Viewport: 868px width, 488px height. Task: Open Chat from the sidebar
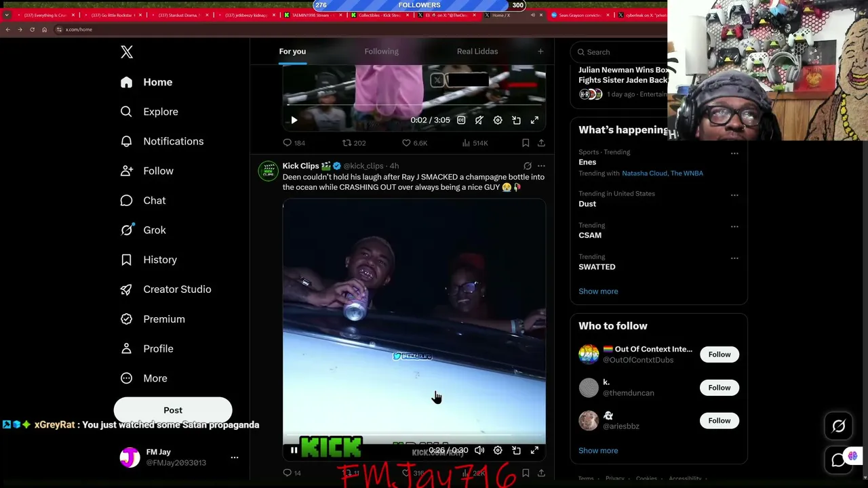point(142,201)
